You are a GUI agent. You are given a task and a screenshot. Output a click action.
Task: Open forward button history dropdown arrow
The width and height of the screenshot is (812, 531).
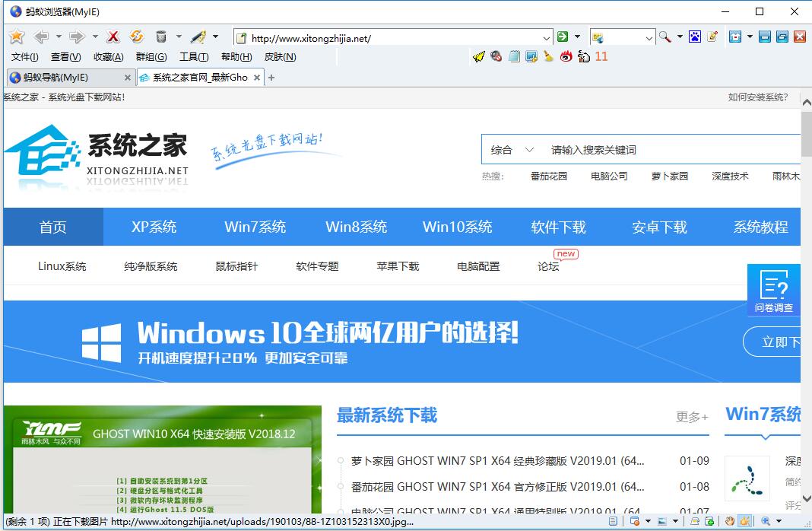pyautogui.click(x=95, y=37)
